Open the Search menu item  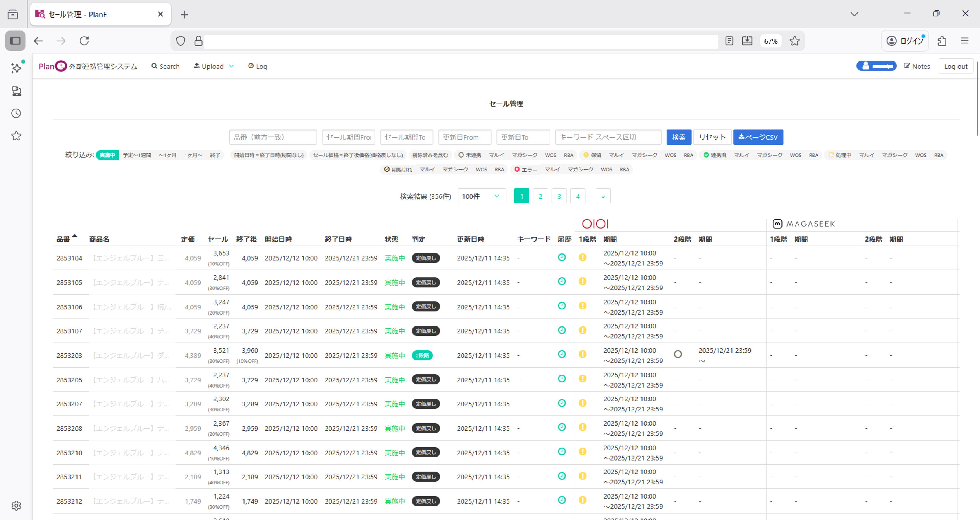coord(166,66)
